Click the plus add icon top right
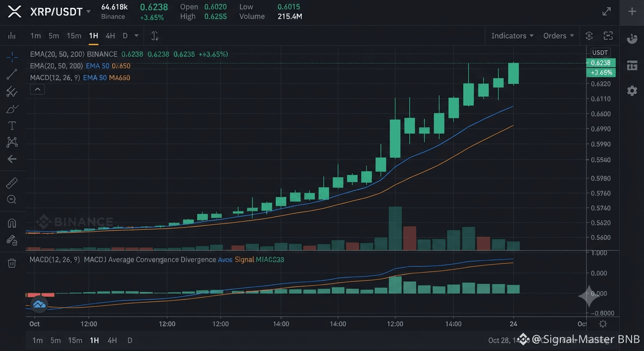The height and width of the screenshot is (351, 644). pyautogui.click(x=632, y=11)
